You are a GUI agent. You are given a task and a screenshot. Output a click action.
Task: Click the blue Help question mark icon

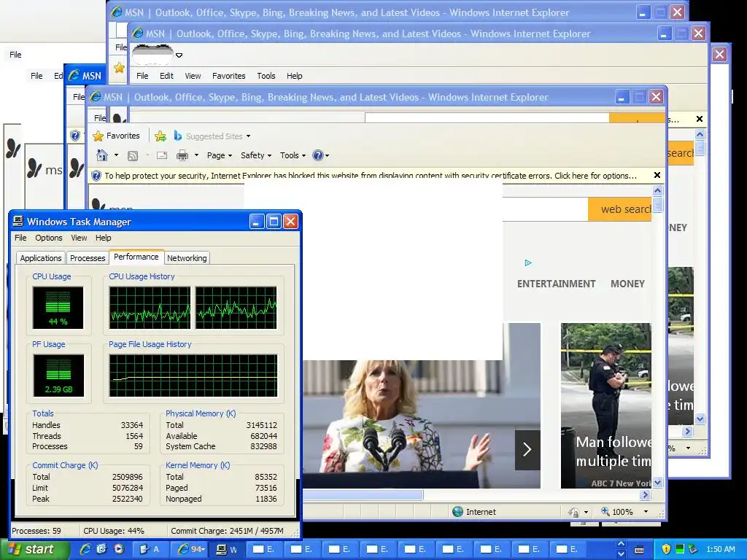(318, 155)
